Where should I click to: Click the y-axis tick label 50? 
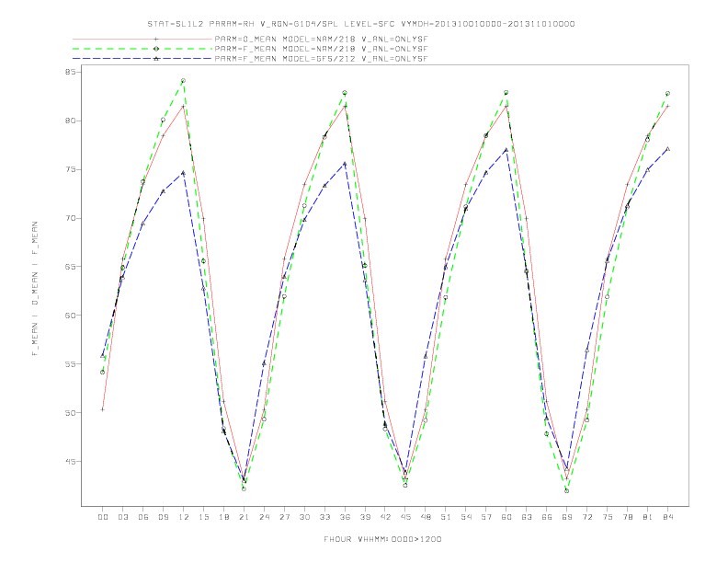click(x=71, y=412)
